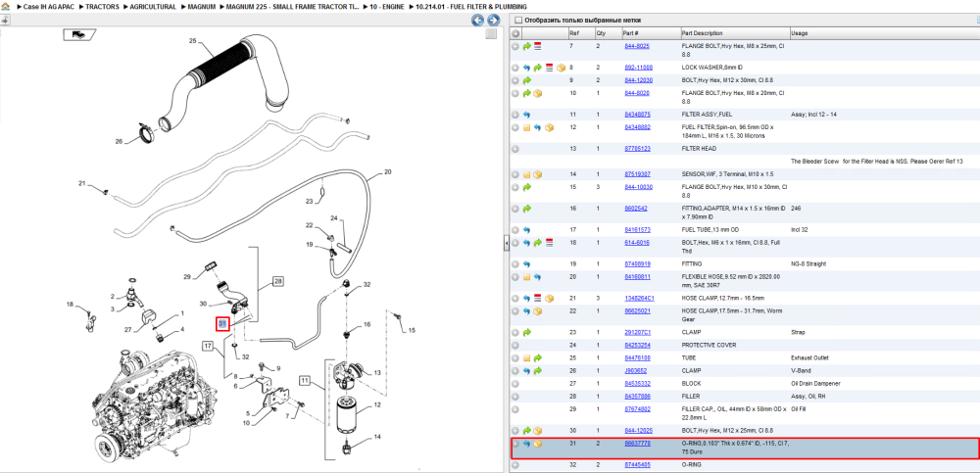Open part number link 86637770

tap(638, 444)
